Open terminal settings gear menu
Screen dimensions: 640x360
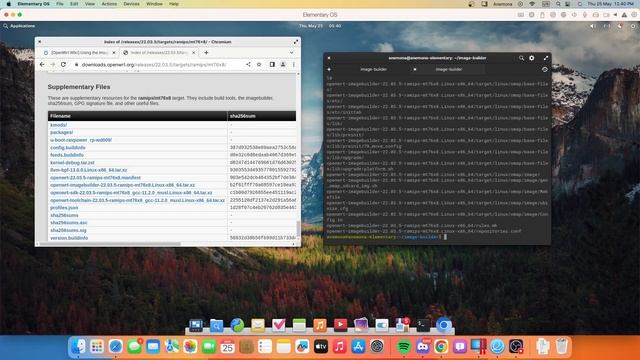pyautogui.click(x=531, y=58)
